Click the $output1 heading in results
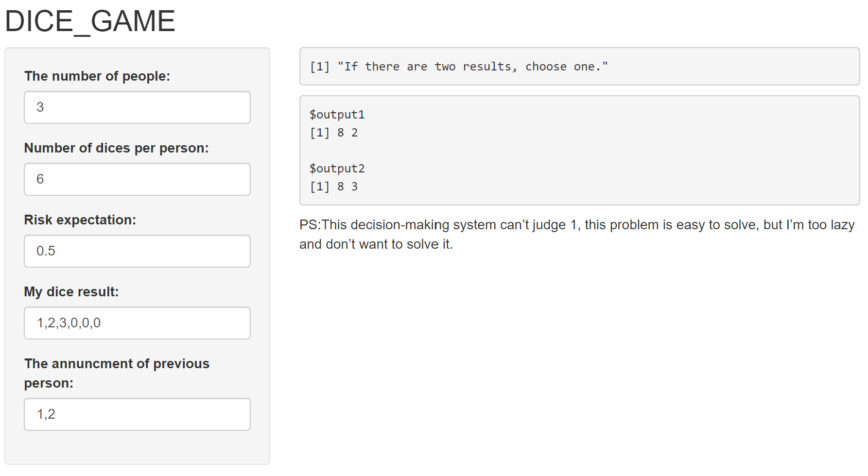868x476 pixels. (x=337, y=115)
